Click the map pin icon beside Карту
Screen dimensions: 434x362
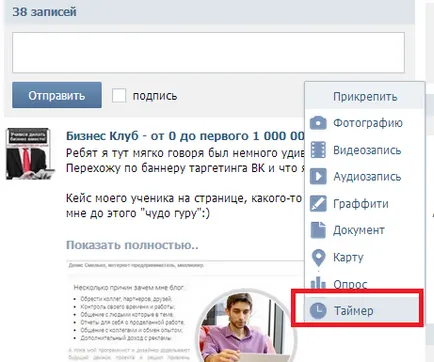318,257
